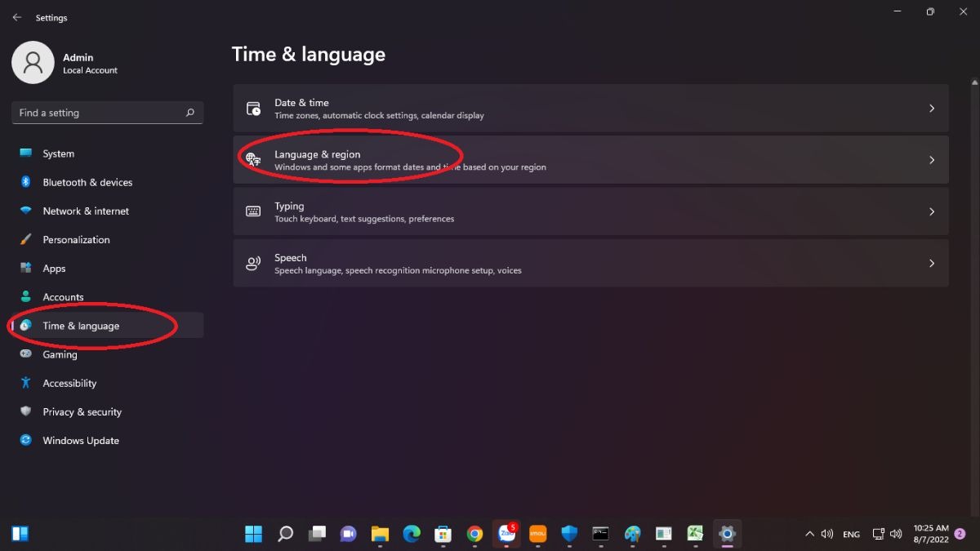Click the Date & time clock icon
This screenshot has width=980, height=551.
(253, 109)
